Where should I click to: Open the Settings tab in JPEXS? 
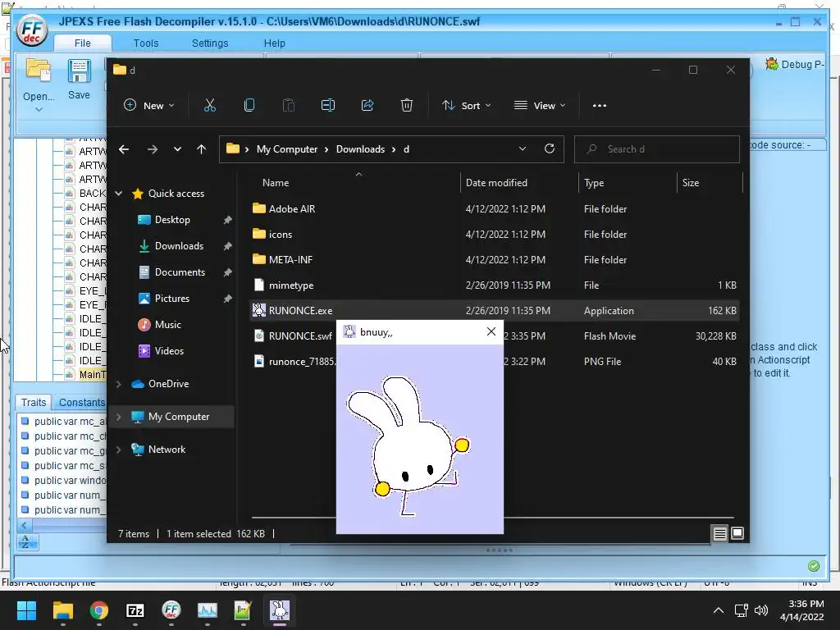209,43
